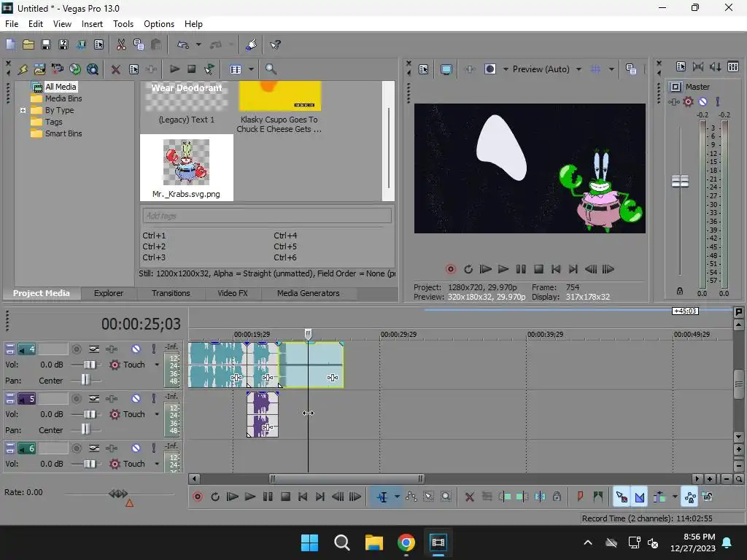Click the Master volume fader handle

point(680,181)
